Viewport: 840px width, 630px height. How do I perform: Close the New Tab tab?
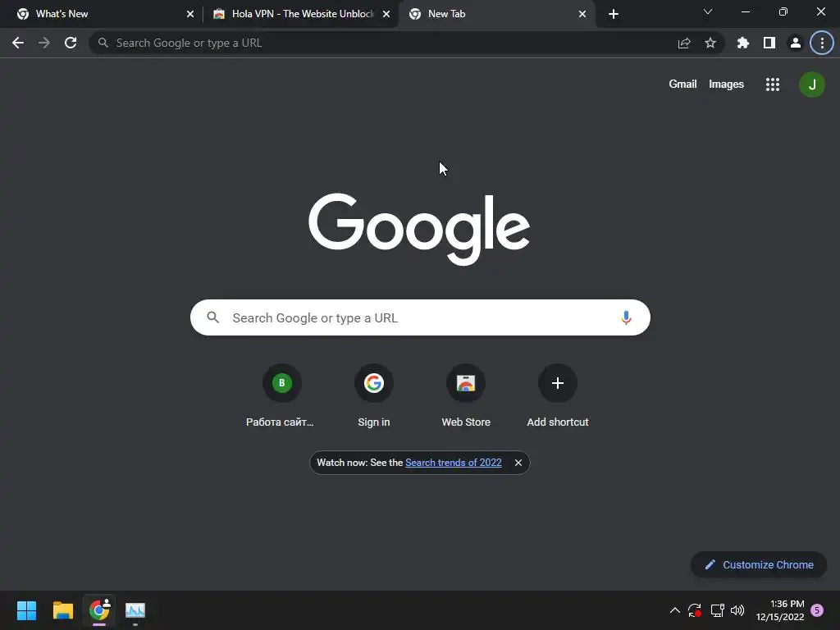point(582,14)
